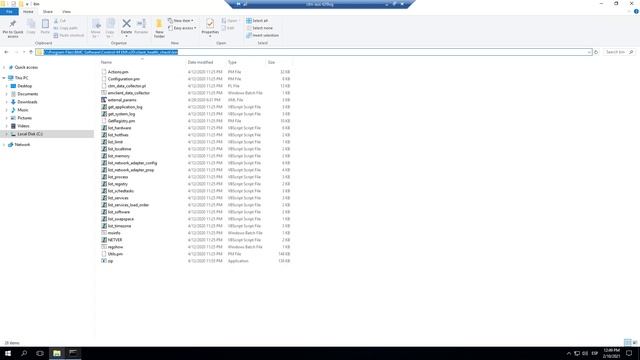Click Invert selection in ribbon

(x=262, y=36)
